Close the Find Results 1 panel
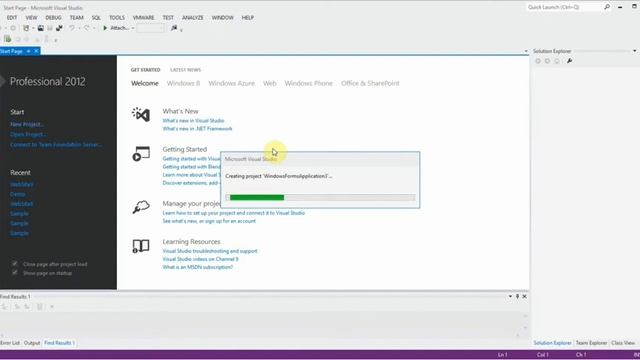640x360 pixels. pyautogui.click(x=524, y=296)
